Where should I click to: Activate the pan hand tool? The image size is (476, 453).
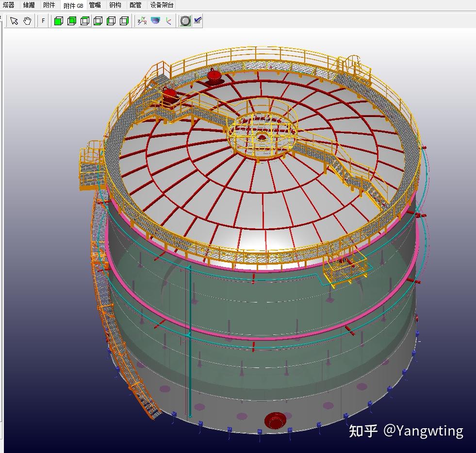click(x=27, y=21)
